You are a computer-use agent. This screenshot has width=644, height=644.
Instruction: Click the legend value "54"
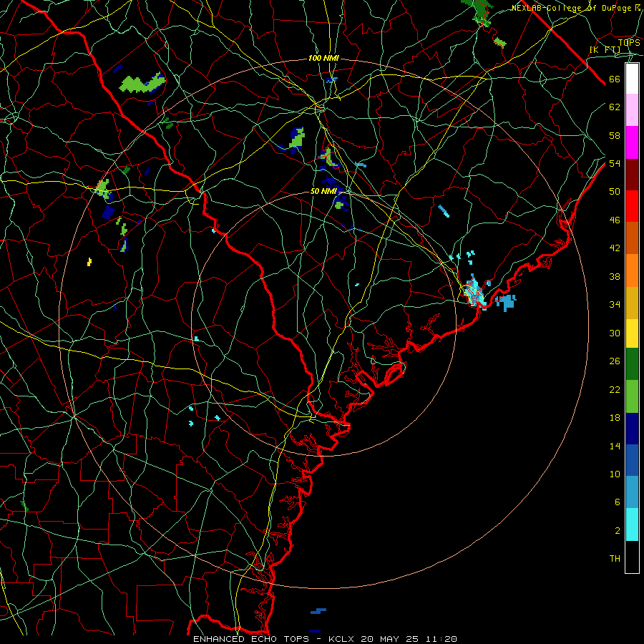tap(615, 163)
